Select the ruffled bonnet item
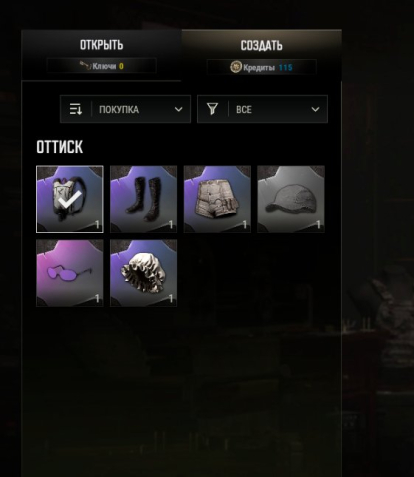 point(143,273)
